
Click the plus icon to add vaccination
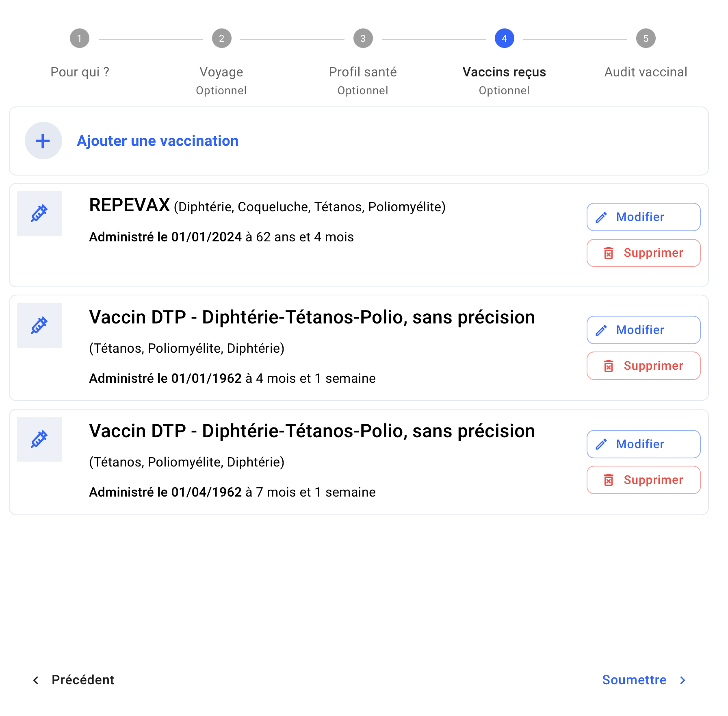click(x=43, y=141)
